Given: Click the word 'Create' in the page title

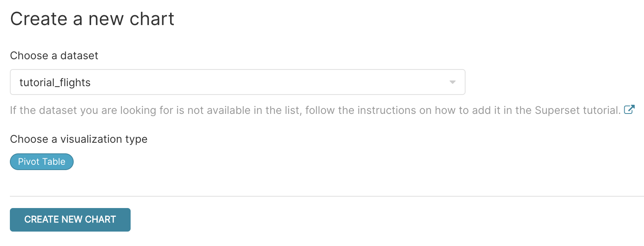Looking at the screenshot, I should click(39, 19).
